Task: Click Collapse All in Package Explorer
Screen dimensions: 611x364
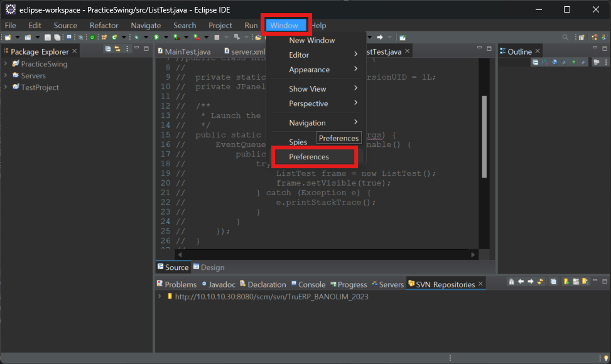Action: pyautogui.click(x=108, y=49)
